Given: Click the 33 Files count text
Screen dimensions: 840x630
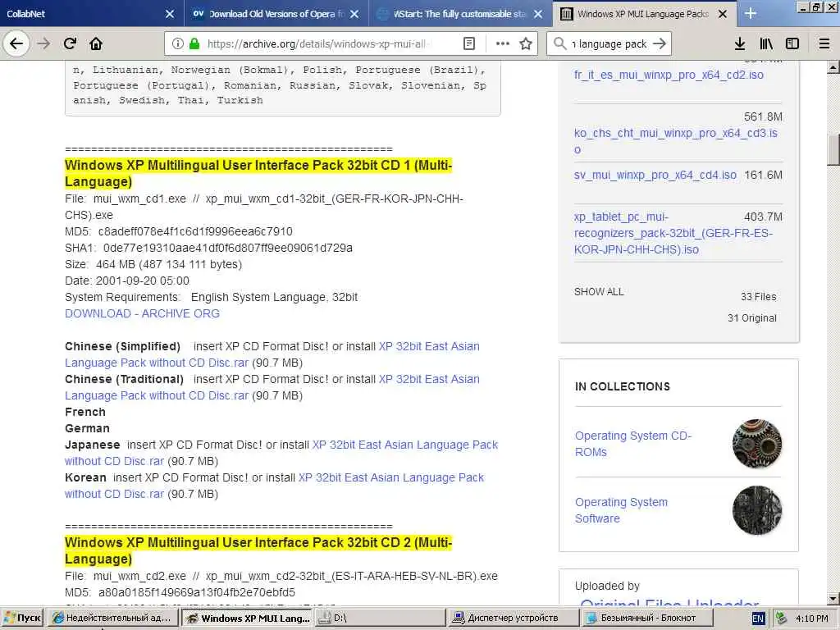Looking at the screenshot, I should [758, 296].
